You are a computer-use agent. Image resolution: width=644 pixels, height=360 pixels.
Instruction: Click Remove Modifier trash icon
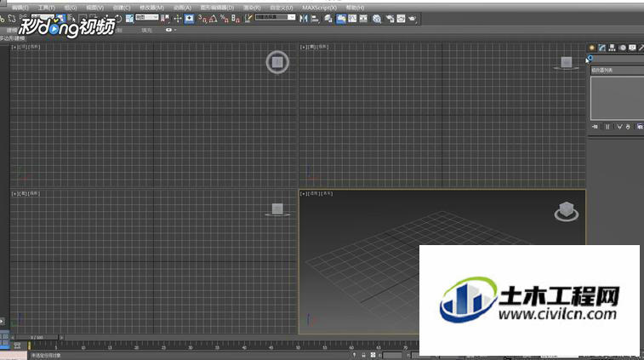(628, 127)
